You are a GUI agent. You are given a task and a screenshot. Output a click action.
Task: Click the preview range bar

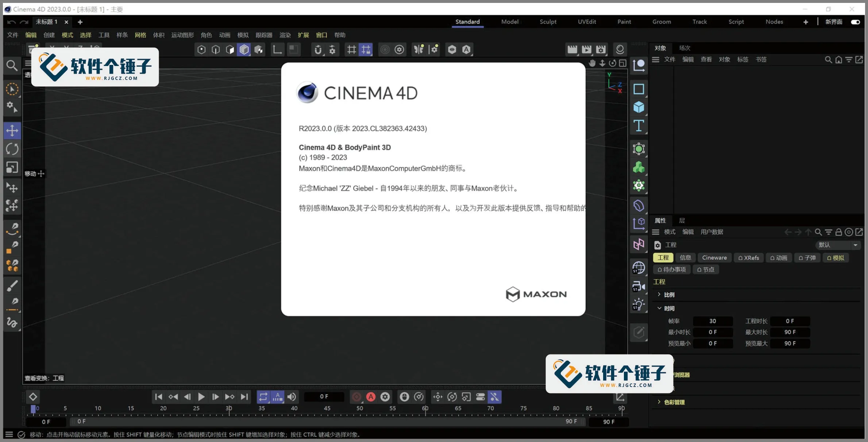327,422
